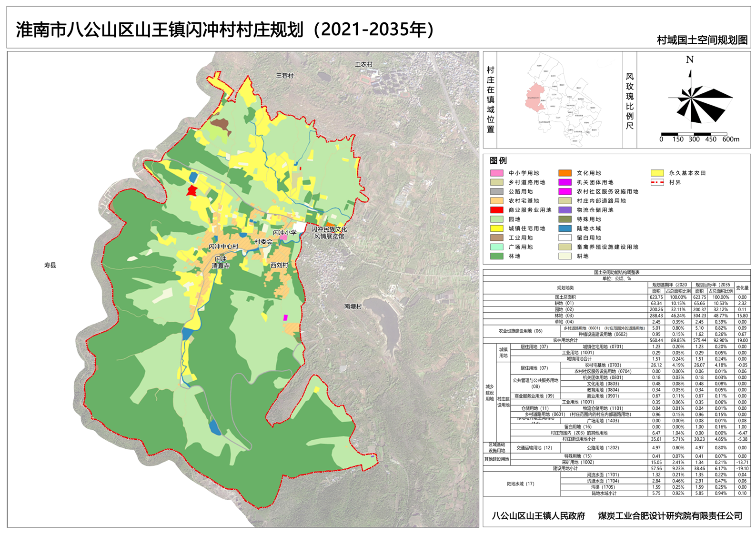
Task: Select the 商业服务业用地 red legend swatch
Action: click(x=496, y=210)
